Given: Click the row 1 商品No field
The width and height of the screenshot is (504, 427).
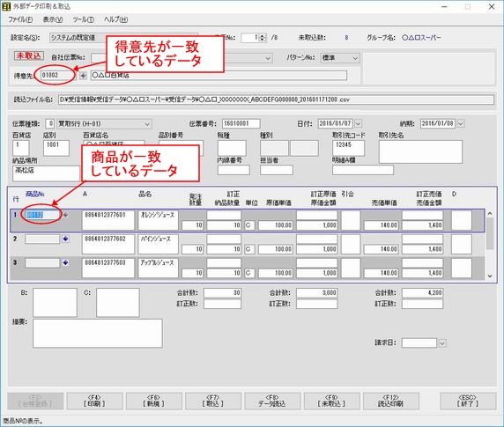Looking at the screenshot, I should 42,215.
